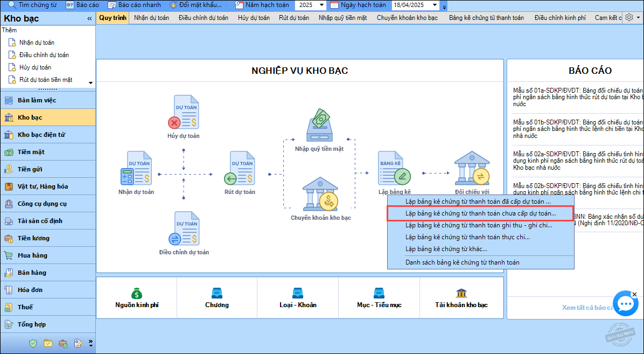The image size is (644, 354).
Task: Collapse the Kho bạc sidebar panel
Action: pos(89,18)
